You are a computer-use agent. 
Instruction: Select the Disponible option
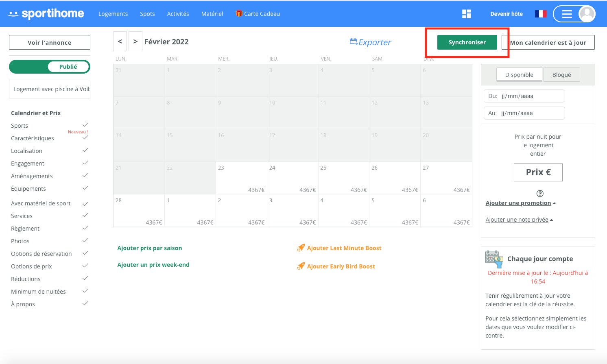point(519,75)
